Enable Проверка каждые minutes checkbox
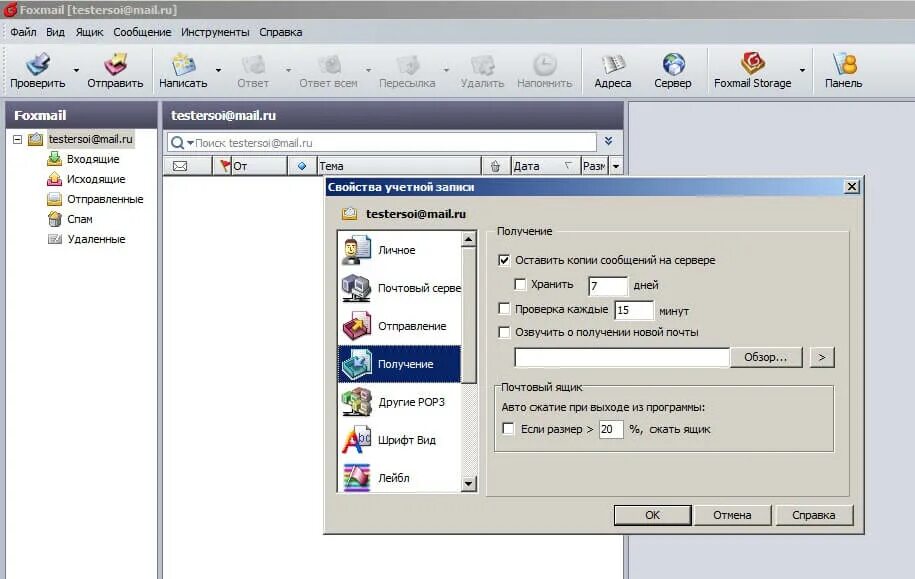The height and width of the screenshot is (579, 915). click(504, 308)
